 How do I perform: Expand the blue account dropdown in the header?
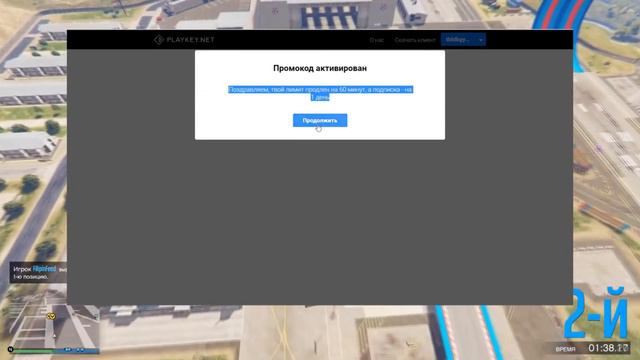coord(463,40)
